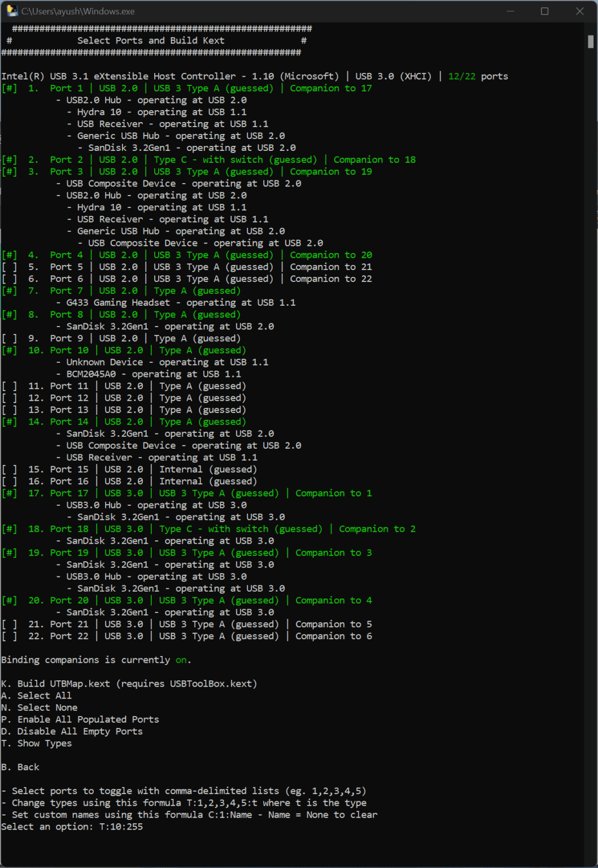The image size is (598, 868).
Task: Click the vertical scrollbar thumb
Action: pos(590,41)
